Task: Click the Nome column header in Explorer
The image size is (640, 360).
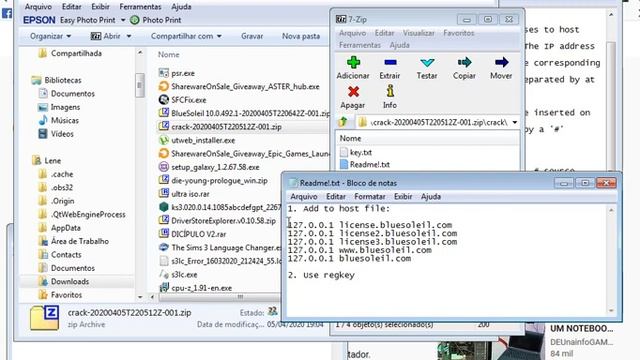Action: [169, 55]
